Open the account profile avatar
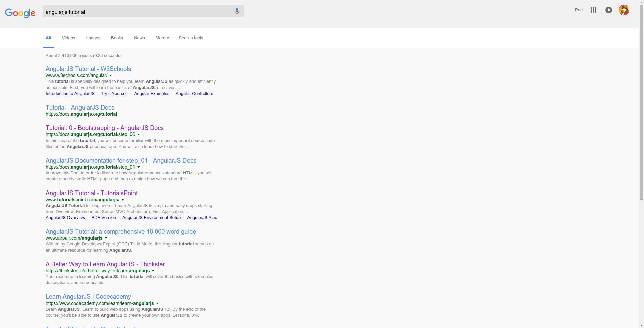The width and height of the screenshot is (644, 328). (624, 10)
